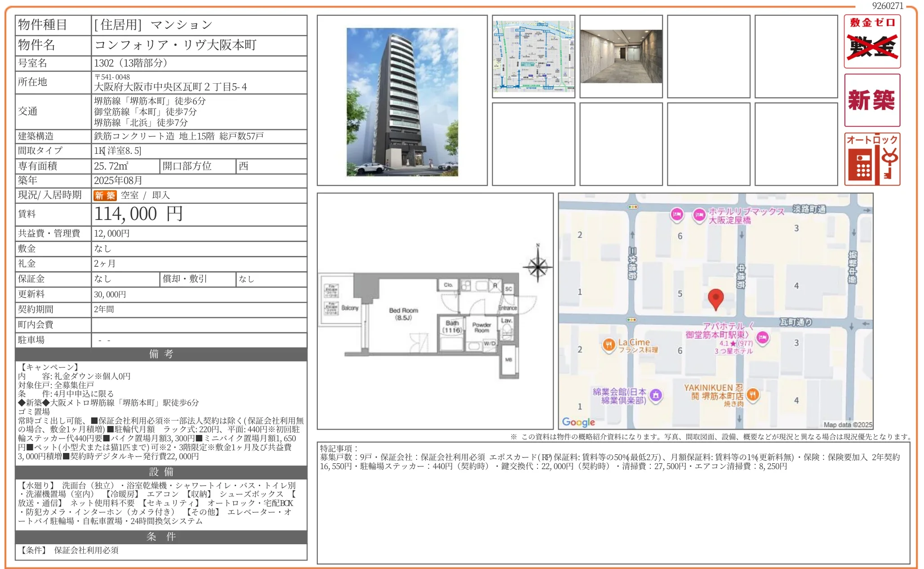Click the Map data ©2025 attribution
Viewport: 924px width, 569px height.
[x=847, y=424]
